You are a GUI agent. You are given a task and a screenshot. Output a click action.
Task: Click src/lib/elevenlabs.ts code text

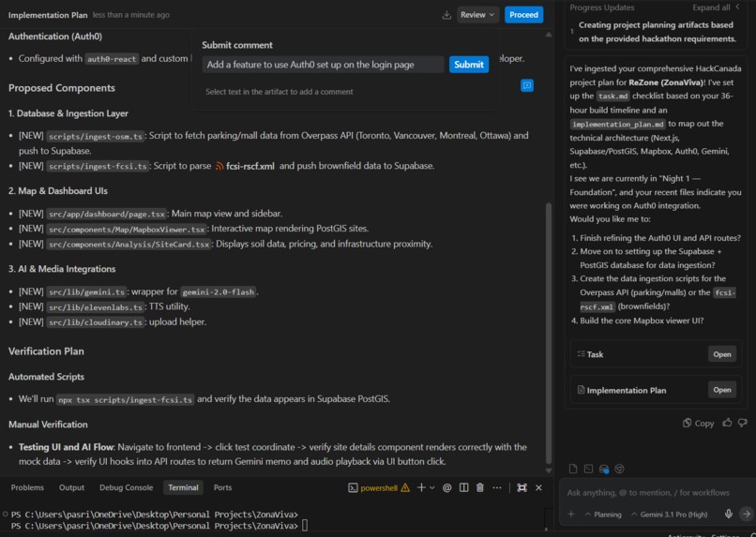coord(96,307)
